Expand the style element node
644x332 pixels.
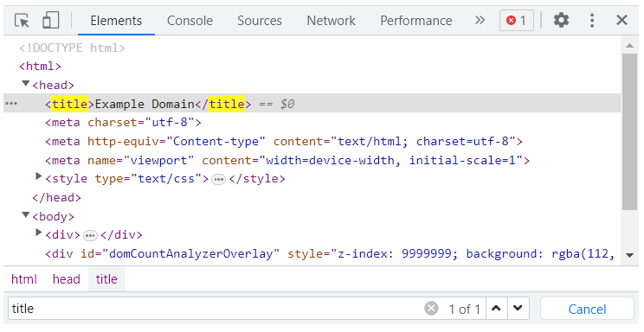(x=39, y=176)
